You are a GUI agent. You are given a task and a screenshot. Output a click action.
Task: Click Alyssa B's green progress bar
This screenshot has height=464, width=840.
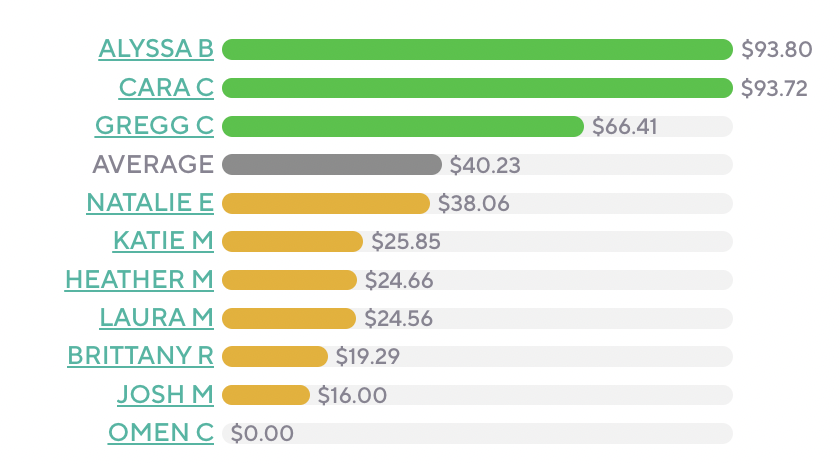pos(477,49)
